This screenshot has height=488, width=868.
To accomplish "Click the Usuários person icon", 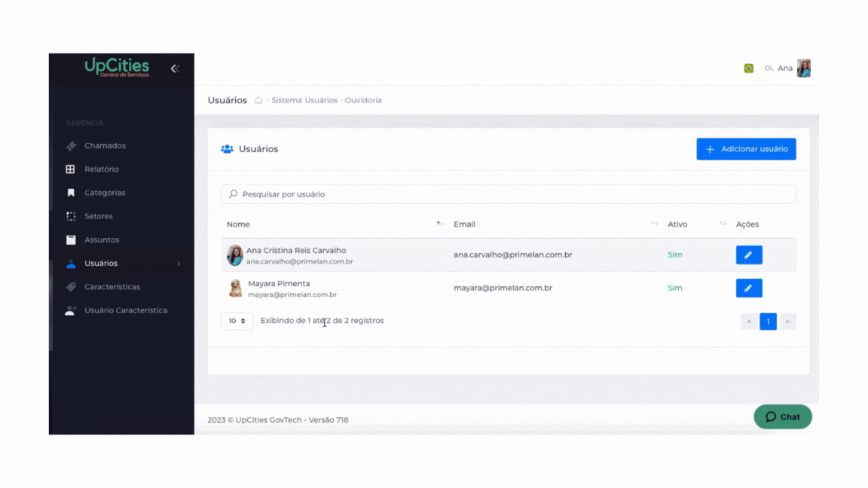I will pyautogui.click(x=71, y=264).
